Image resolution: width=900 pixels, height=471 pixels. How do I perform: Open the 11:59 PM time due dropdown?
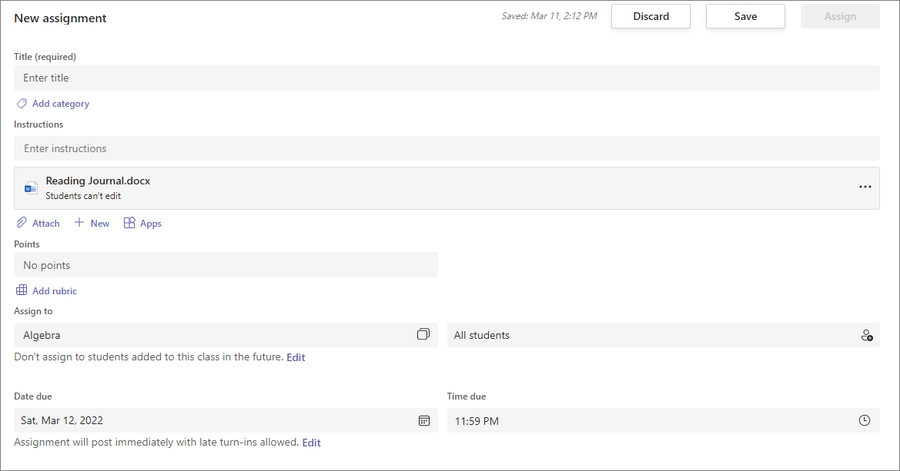click(650, 421)
